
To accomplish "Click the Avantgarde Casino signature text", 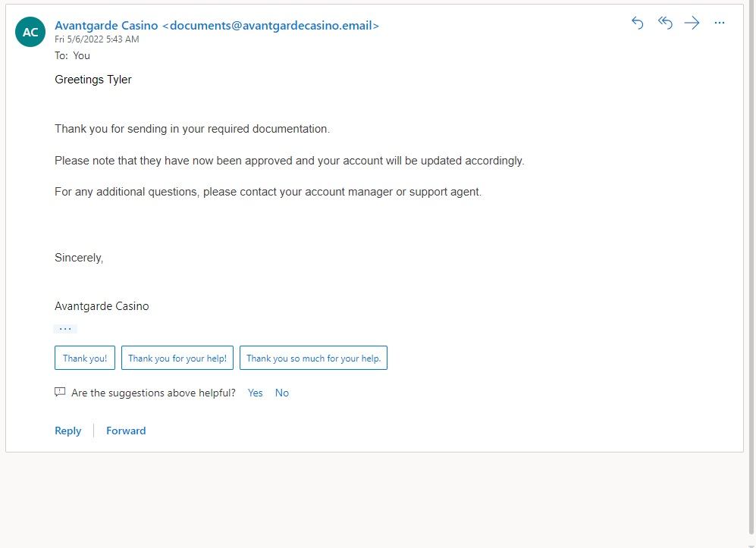I will pos(102,306).
